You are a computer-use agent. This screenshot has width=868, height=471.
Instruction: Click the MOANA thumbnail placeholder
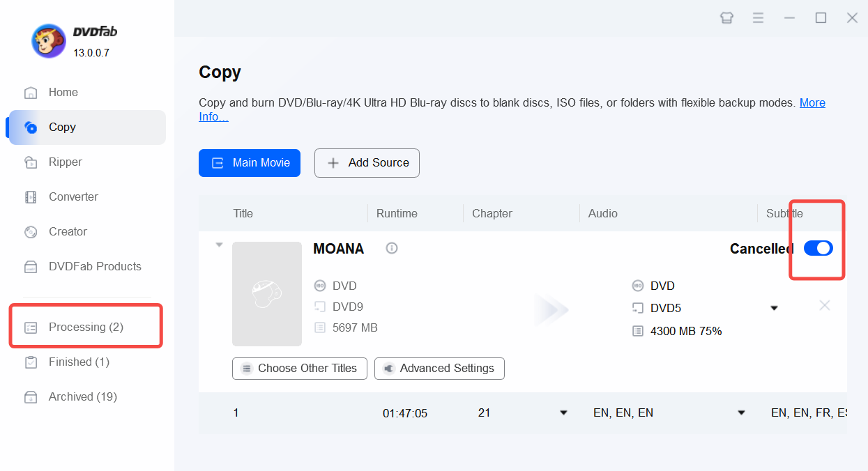(x=267, y=294)
